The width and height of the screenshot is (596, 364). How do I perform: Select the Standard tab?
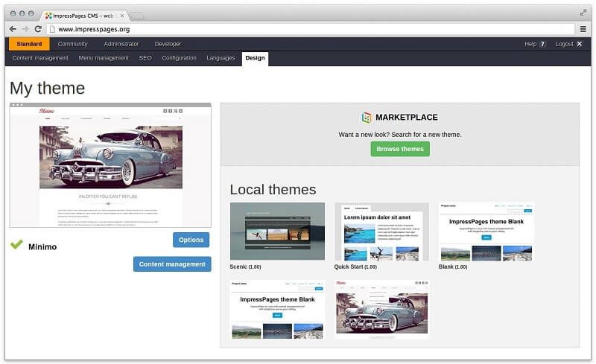click(x=29, y=44)
